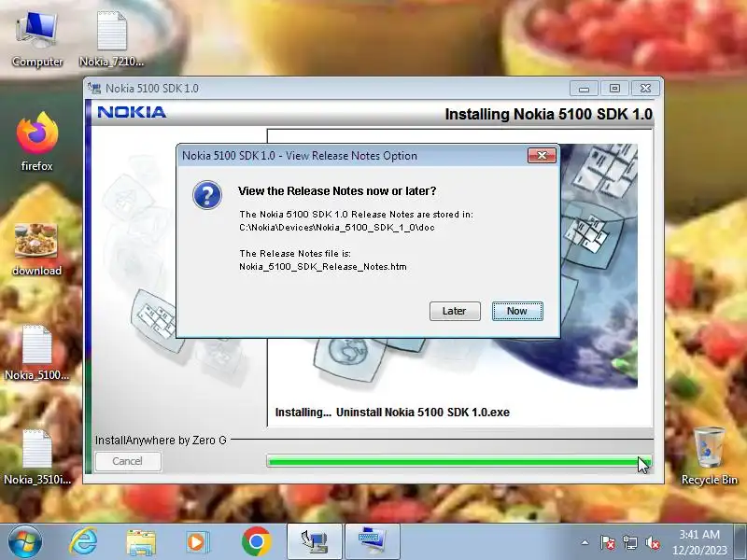
Task: Click the blue question mark icon
Action: [207, 195]
